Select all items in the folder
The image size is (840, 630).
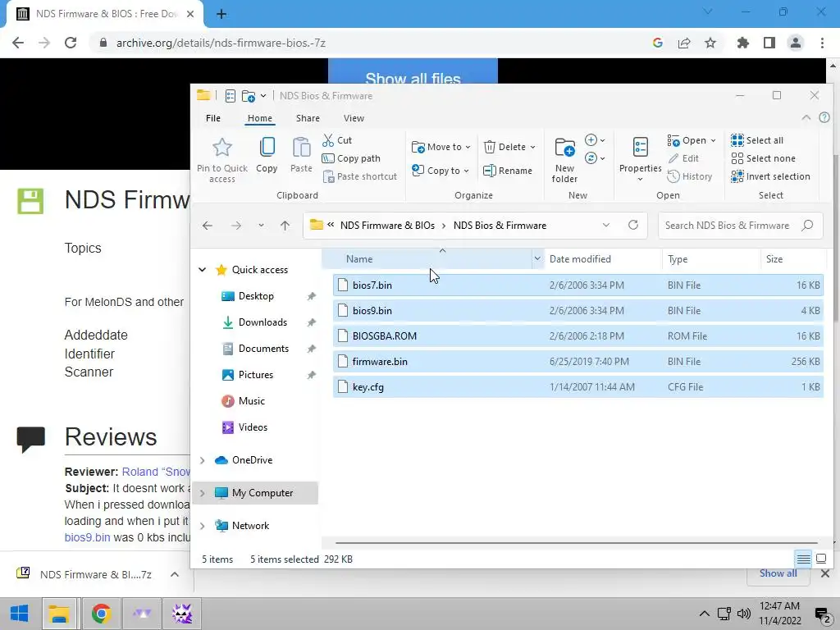757,140
